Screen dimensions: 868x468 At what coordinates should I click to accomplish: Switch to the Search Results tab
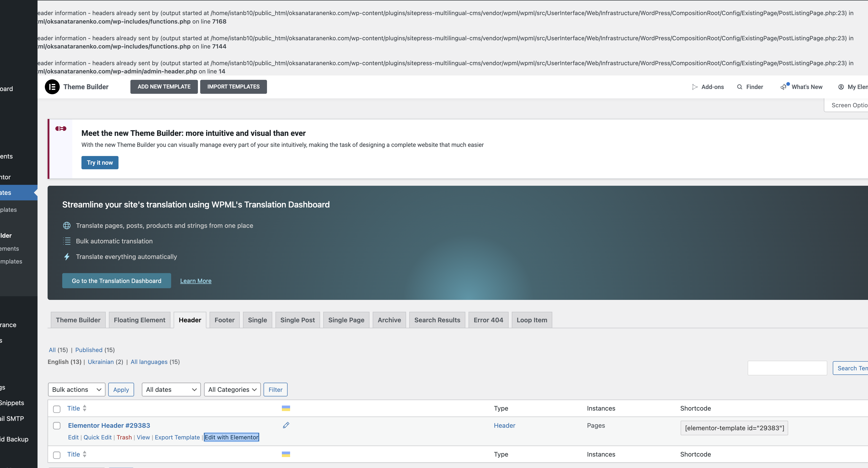tap(437, 320)
